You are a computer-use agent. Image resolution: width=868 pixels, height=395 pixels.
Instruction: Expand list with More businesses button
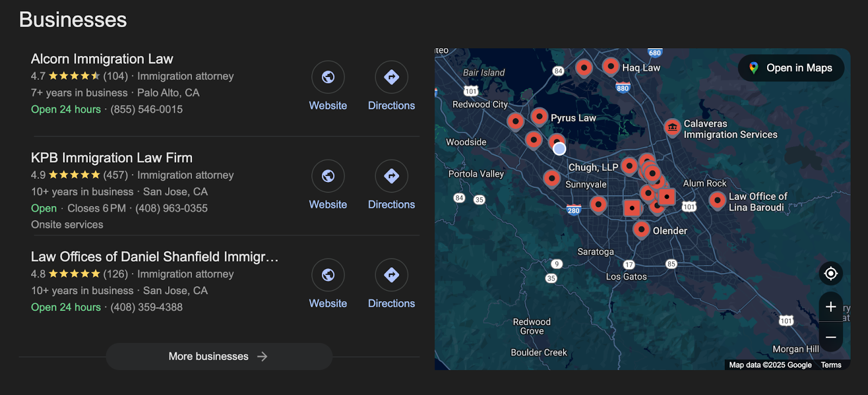219,357
